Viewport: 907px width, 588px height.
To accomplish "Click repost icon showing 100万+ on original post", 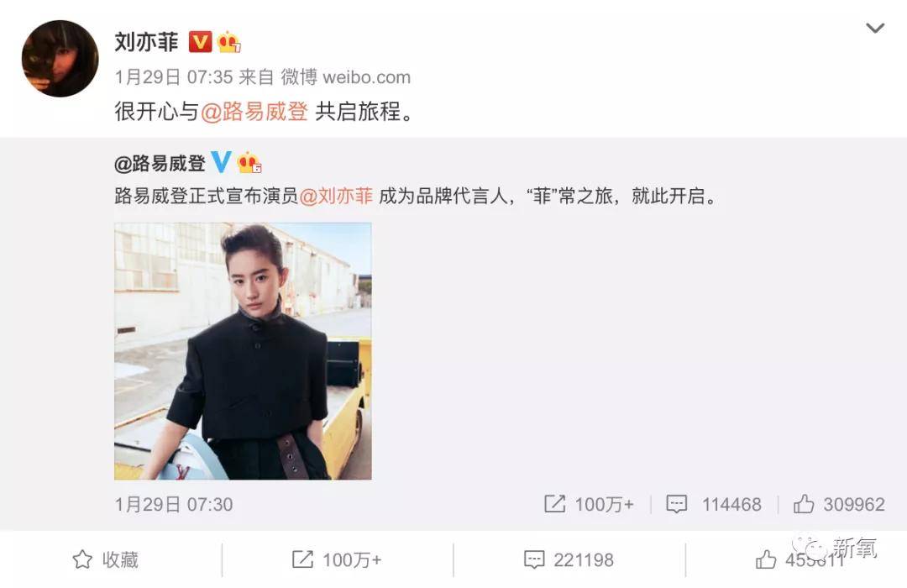I will [555, 504].
